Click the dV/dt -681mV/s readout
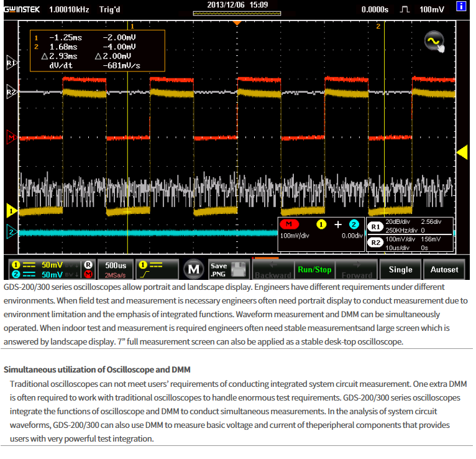The height and width of the screenshot is (459, 476). pyautogui.click(x=94, y=65)
